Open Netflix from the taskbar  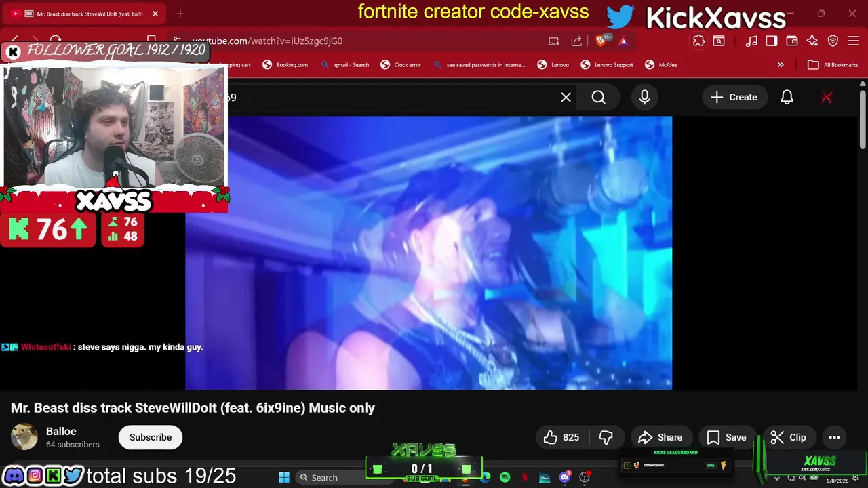(x=525, y=477)
